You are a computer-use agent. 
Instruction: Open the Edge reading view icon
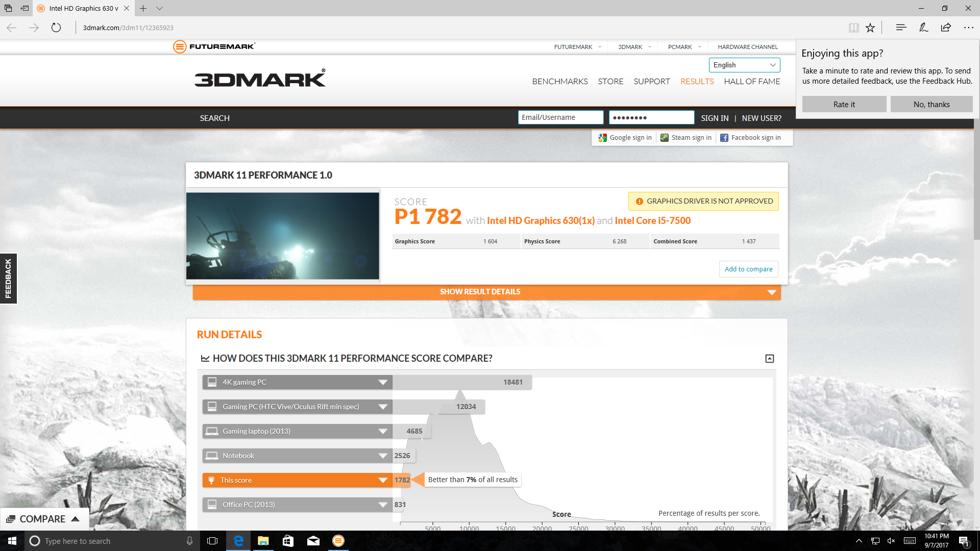[853, 28]
